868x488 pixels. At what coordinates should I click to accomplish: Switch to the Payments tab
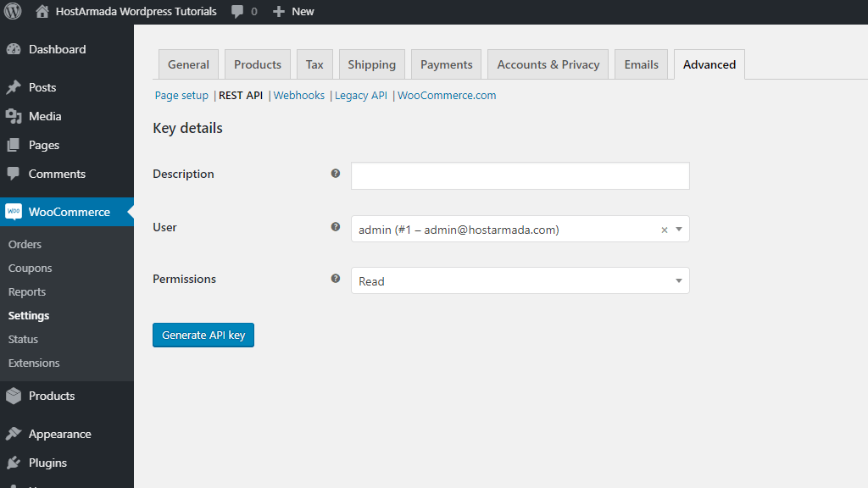(x=445, y=64)
